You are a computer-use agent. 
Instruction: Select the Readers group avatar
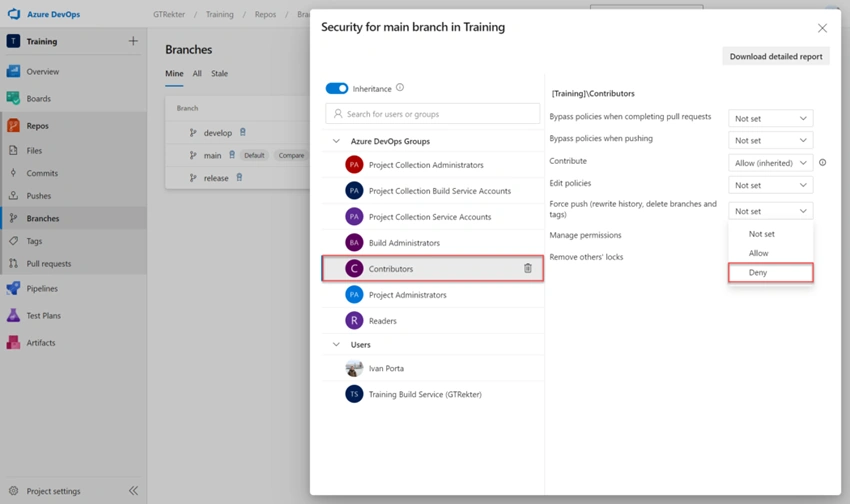354,320
